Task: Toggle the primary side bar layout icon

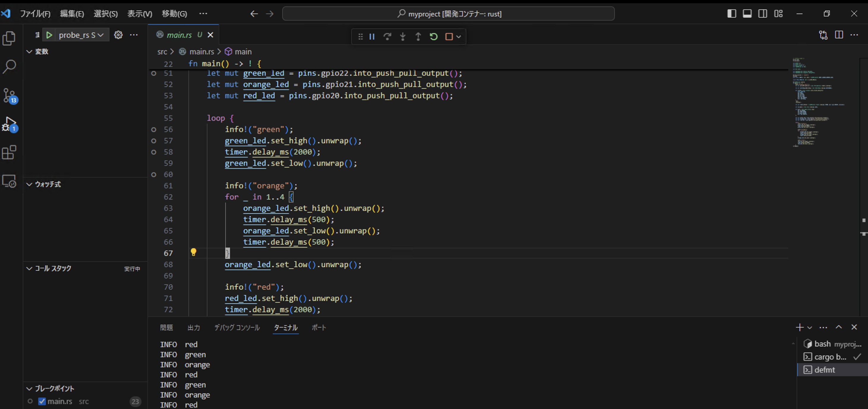Action: 732,14
